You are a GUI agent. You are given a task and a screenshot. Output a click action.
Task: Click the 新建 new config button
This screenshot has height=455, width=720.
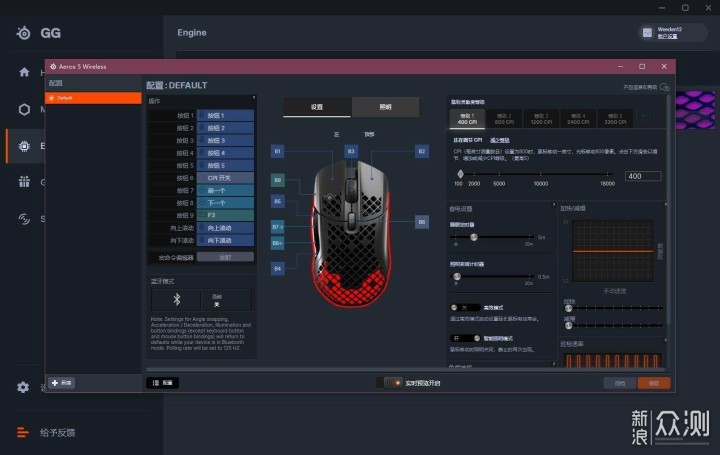(62, 383)
